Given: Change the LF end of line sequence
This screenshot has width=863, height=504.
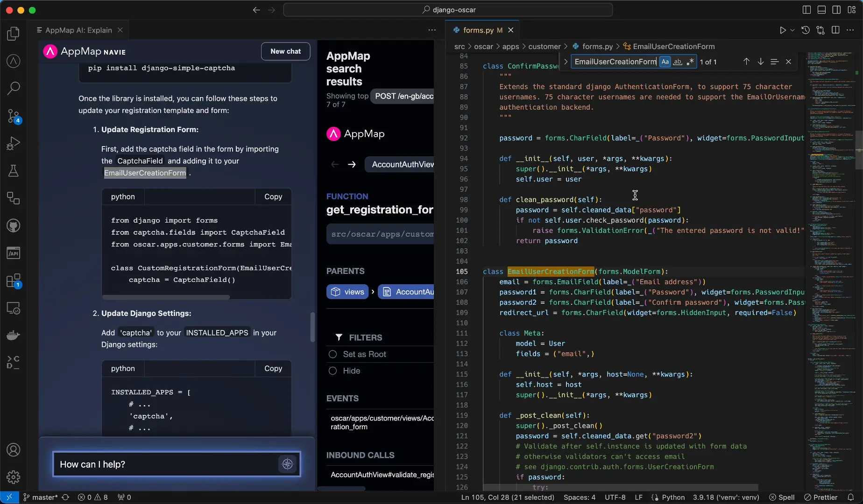Looking at the screenshot, I should tap(638, 497).
